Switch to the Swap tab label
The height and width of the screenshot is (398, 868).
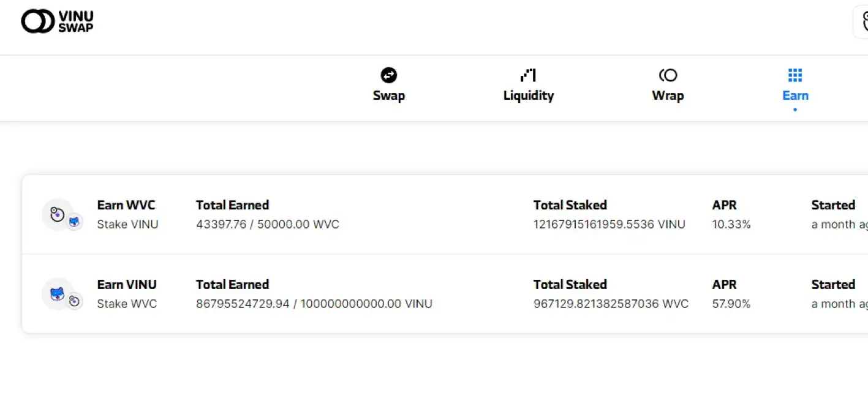click(x=389, y=96)
